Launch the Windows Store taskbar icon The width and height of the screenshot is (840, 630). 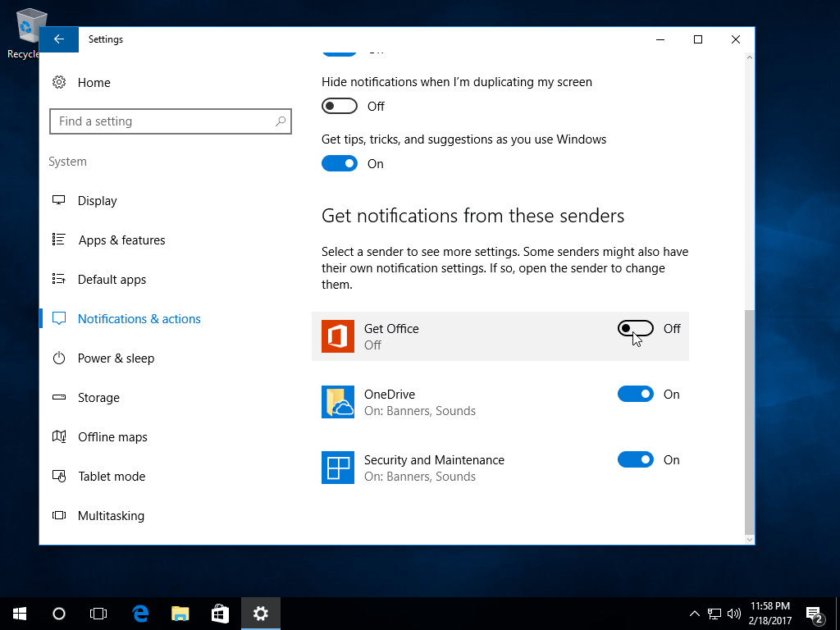[220, 614]
